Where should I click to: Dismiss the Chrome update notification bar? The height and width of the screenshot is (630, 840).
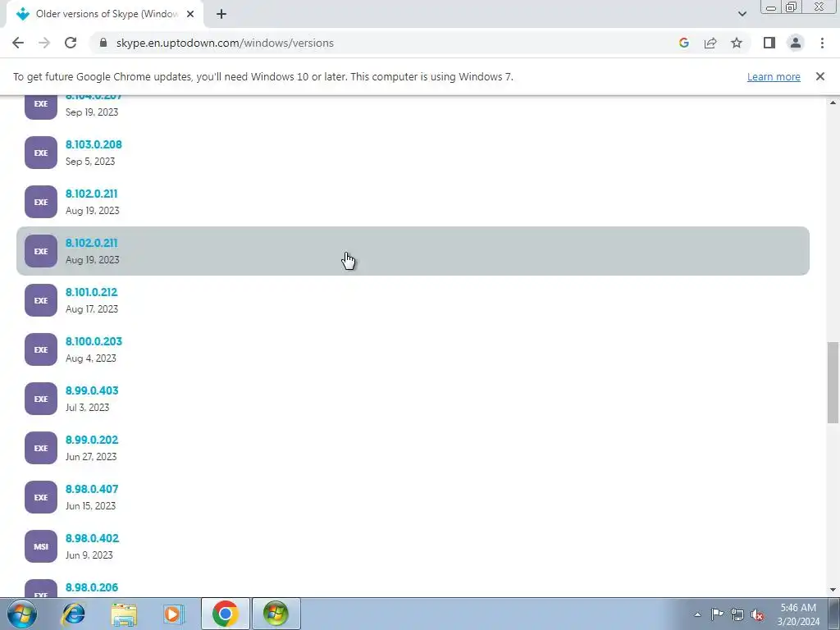tap(819, 76)
